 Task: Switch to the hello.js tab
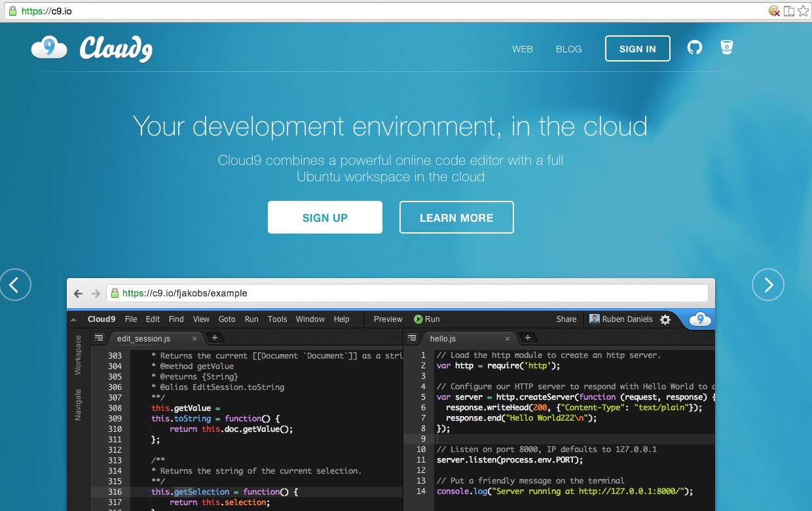coord(443,339)
